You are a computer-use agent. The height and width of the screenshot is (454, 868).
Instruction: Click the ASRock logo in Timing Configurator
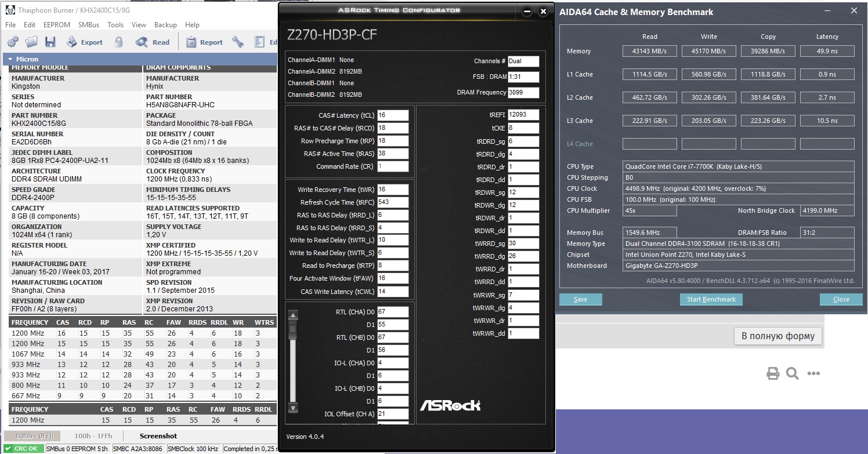click(x=450, y=404)
